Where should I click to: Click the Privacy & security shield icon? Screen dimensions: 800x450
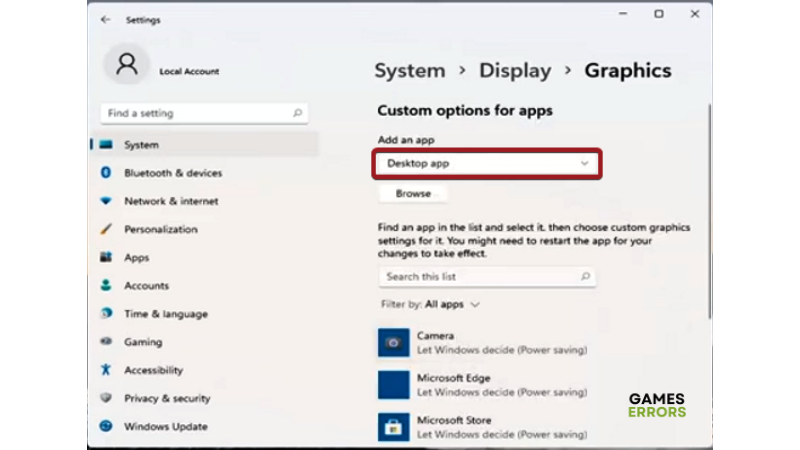click(x=106, y=397)
